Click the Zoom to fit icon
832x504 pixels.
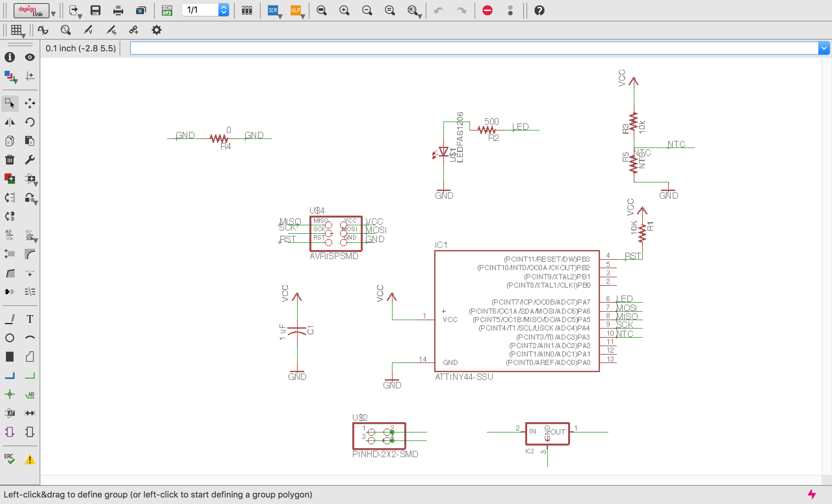pyautogui.click(x=321, y=10)
